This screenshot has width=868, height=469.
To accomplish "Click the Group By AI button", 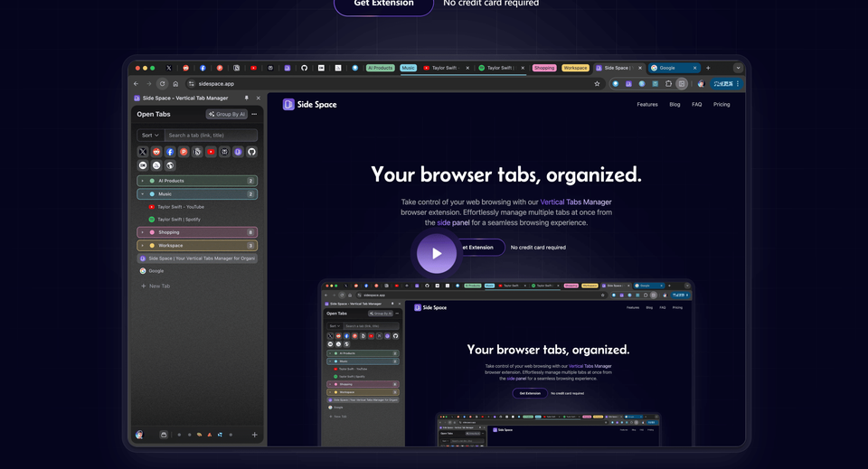I will 227,115.
